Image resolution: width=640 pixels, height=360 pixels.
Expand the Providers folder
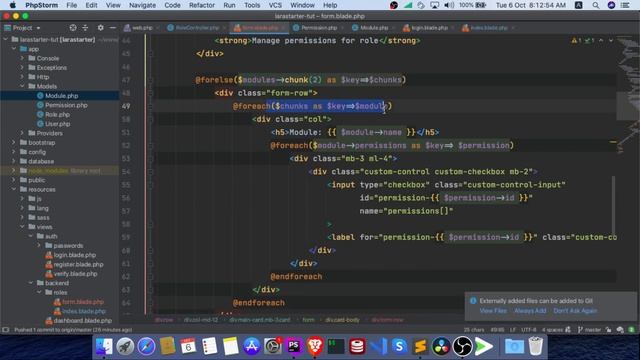22,133
